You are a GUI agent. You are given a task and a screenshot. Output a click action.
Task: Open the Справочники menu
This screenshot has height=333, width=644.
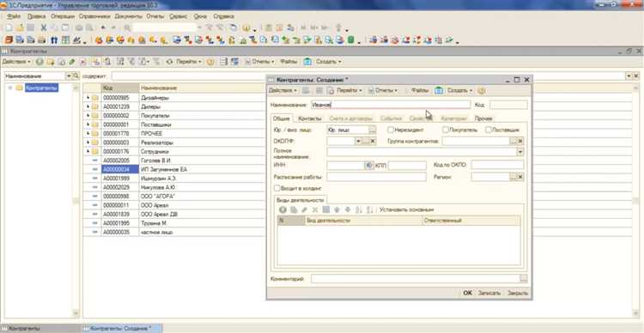[94, 16]
